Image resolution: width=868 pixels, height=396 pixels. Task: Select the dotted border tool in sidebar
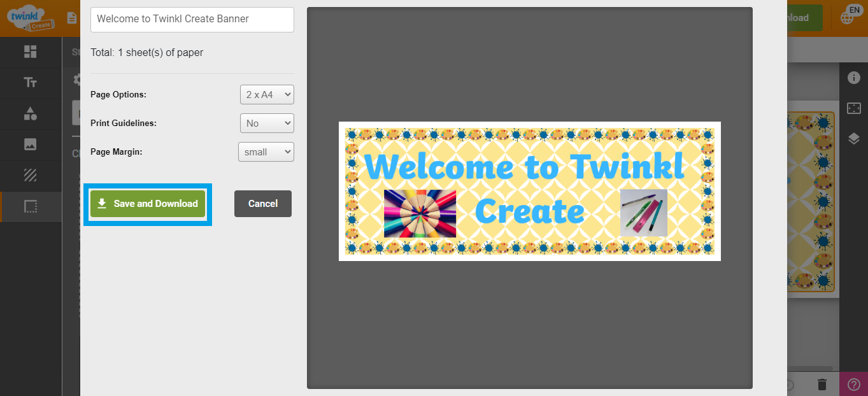pyautogui.click(x=30, y=206)
